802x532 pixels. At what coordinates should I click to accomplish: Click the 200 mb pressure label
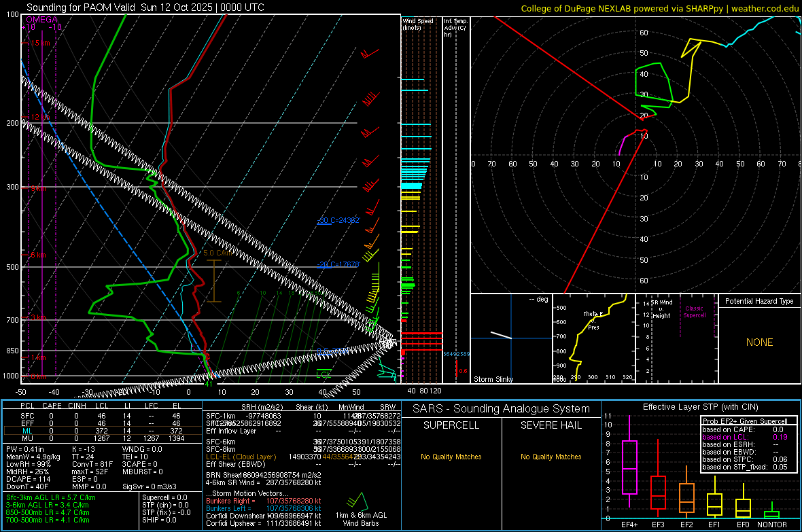coord(12,123)
